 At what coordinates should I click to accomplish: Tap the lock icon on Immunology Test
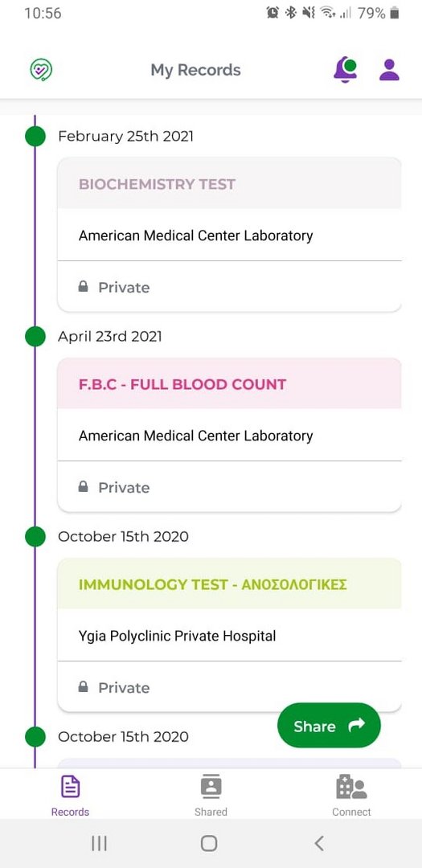coord(83,687)
